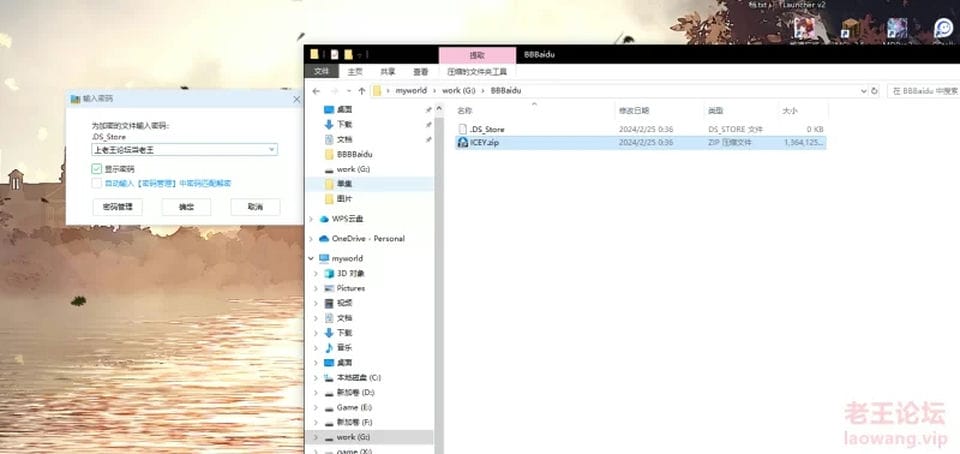This screenshot has height=454, width=960.
Task: Expand the 3D 对象 tree node
Action: coord(316,273)
